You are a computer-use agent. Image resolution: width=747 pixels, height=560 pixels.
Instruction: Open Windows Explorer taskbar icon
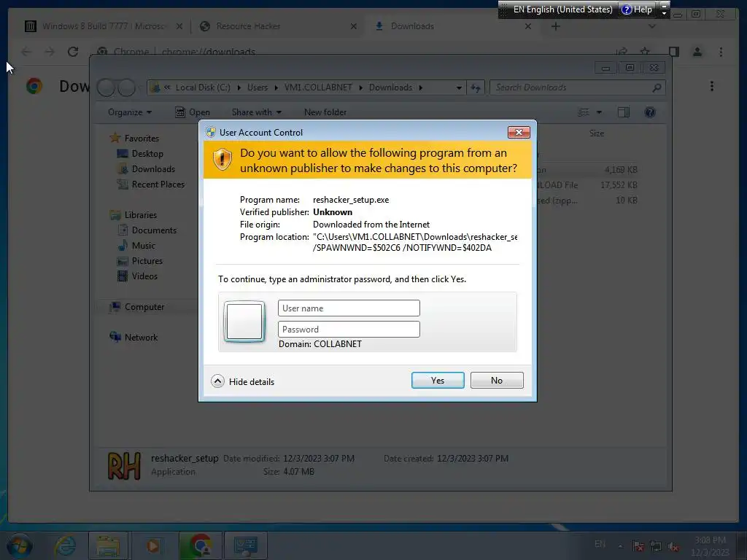pyautogui.click(x=109, y=545)
